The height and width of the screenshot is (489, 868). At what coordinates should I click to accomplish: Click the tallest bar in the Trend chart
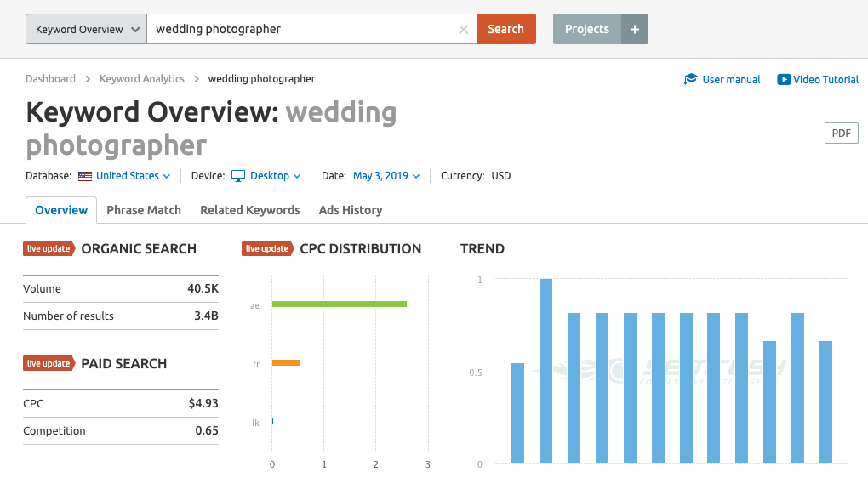coord(545,371)
